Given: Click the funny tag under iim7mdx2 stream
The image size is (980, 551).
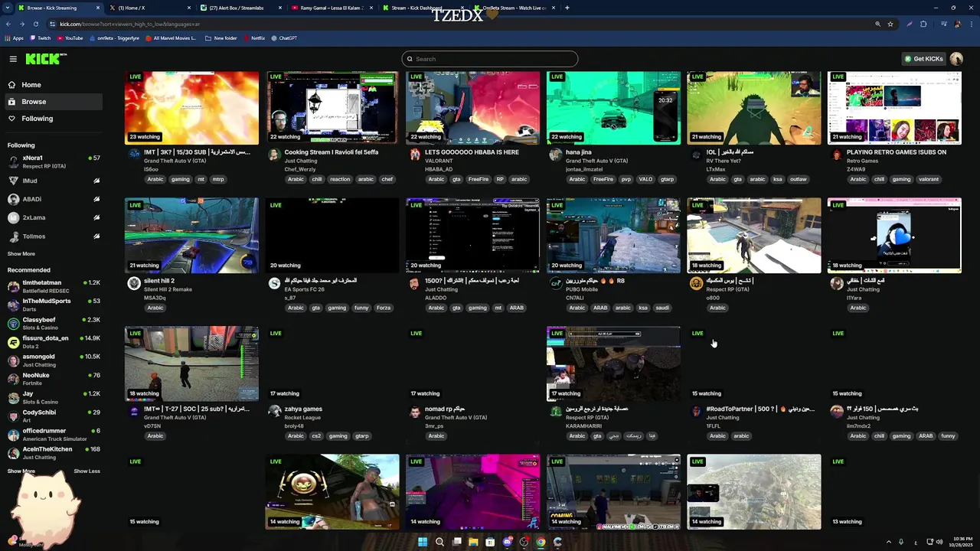Looking at the screenshot, I should pos(948,436).
